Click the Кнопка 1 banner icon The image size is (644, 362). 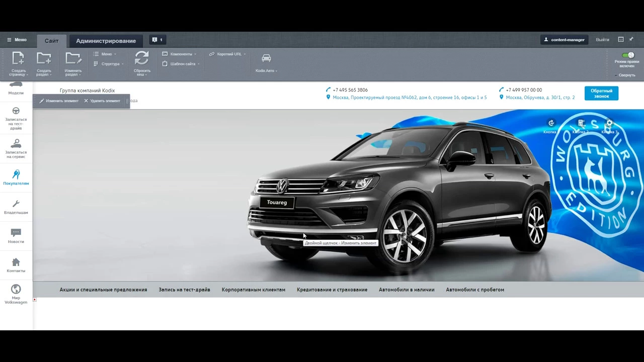click(551, 123)
